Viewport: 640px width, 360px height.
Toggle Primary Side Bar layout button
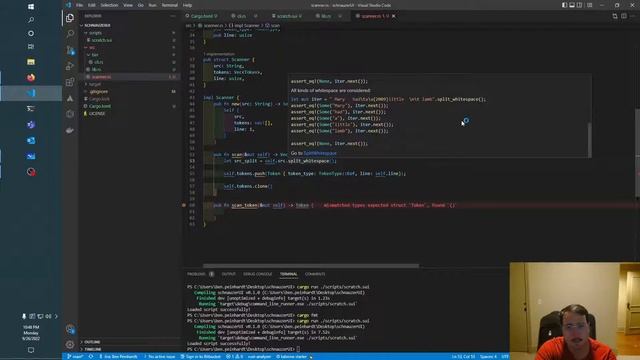pos(564,5)
